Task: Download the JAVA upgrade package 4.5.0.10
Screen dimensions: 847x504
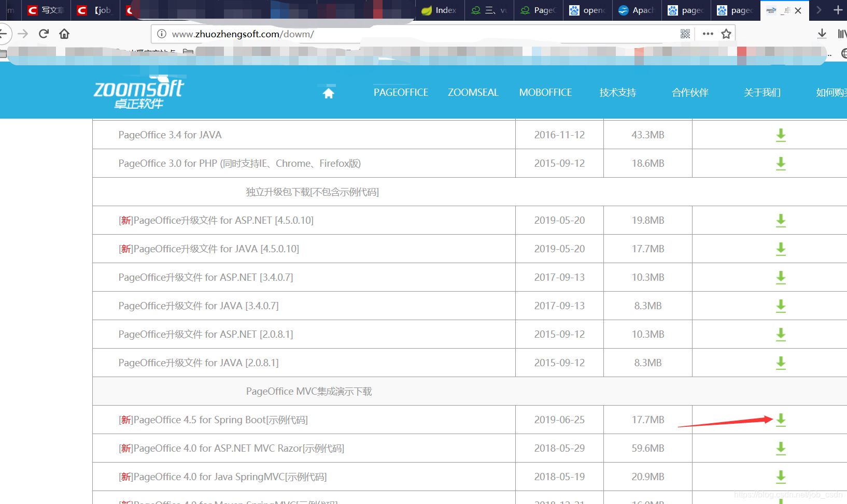Action: (781, 249)
